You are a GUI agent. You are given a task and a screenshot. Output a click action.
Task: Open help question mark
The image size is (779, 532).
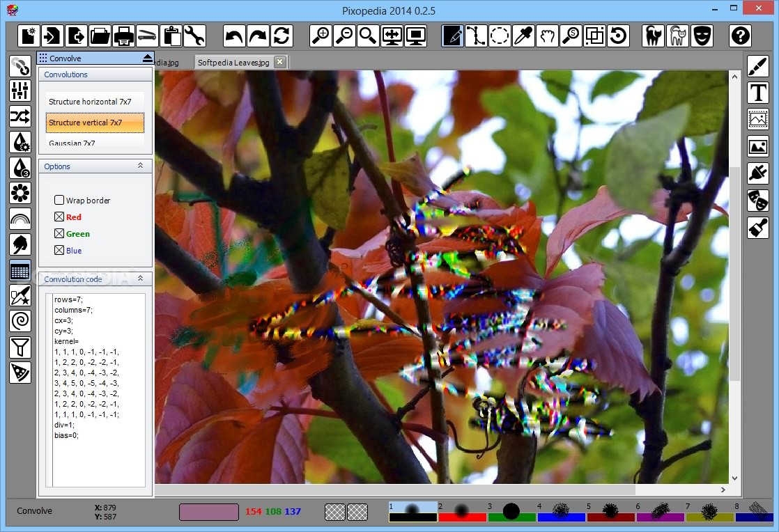click(x=740, y=36)
